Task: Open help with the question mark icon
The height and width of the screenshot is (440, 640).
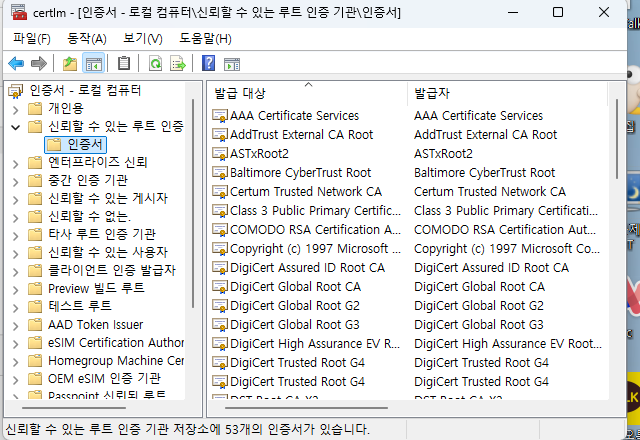Action: 209,63
